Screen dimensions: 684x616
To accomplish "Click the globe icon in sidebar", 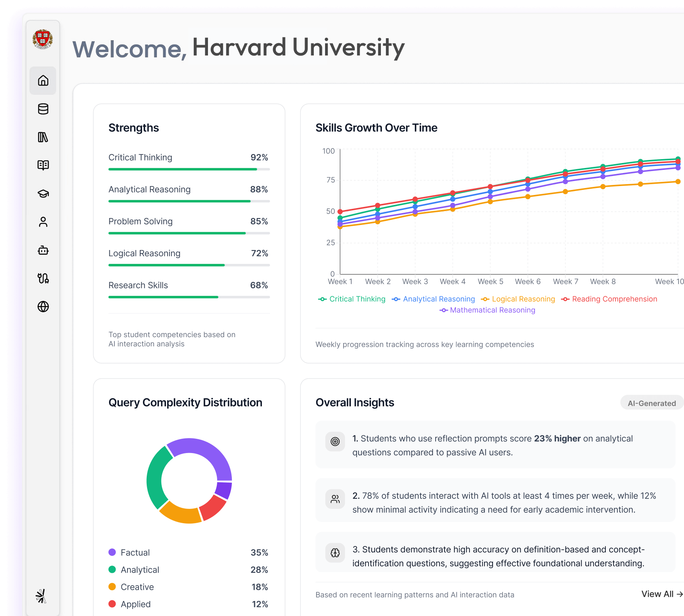I will pyautogui.click(x=43, y=307).
